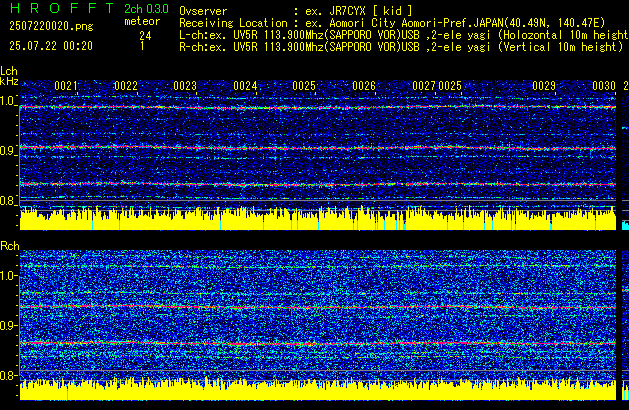The image size is (629, 410).
Task: Click the Lch 1.0 kHz axis label
Action: [x=8, y=101]
